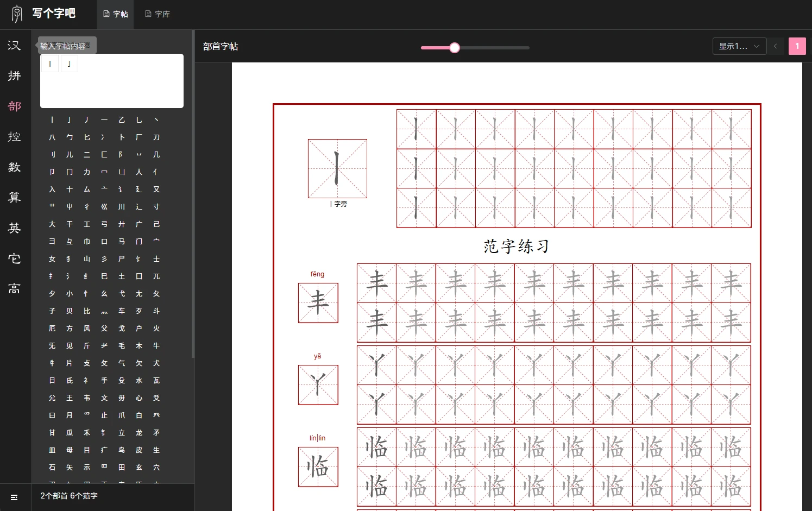Viewport: 812px width, 511px height.
Task: Click the pink zoom slider handle
Action: tap(455, 48)
